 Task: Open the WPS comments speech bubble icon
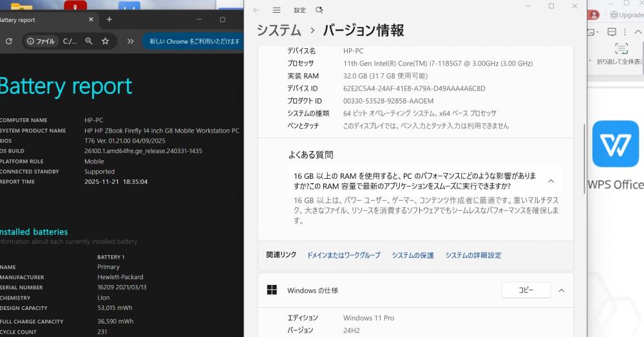[x=612, y=32]
